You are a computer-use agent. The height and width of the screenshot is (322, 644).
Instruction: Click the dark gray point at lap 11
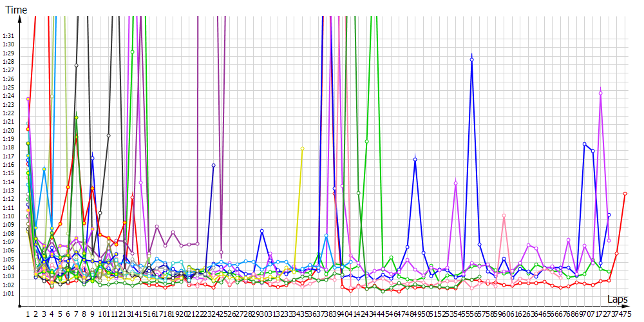click(108, 135)
